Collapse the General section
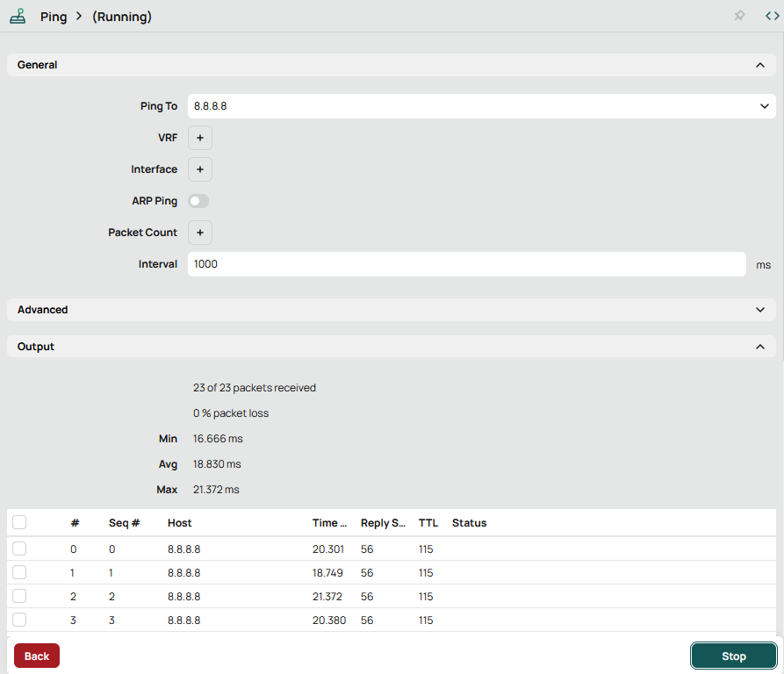The height and width of the screenshot is (674, 784). click(759, 65)
